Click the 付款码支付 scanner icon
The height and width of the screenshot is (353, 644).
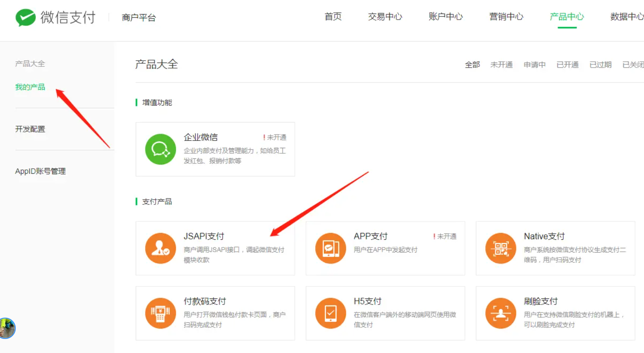[160, 313]
